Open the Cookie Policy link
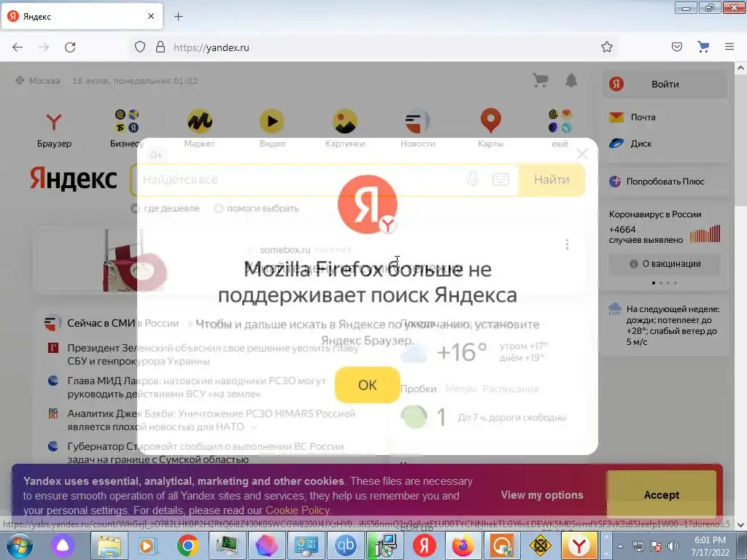Screen dimensions: 747x560 click(298, 510)
